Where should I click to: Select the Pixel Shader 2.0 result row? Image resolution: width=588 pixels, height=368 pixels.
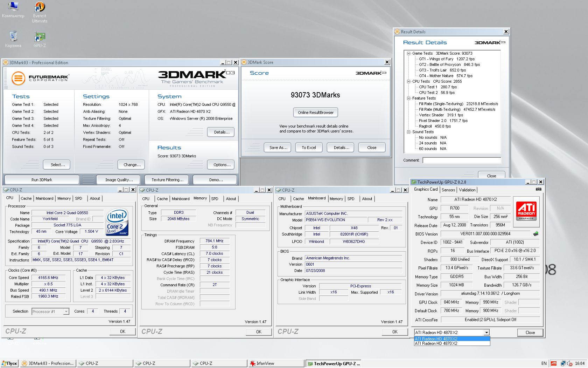point(443,121)
